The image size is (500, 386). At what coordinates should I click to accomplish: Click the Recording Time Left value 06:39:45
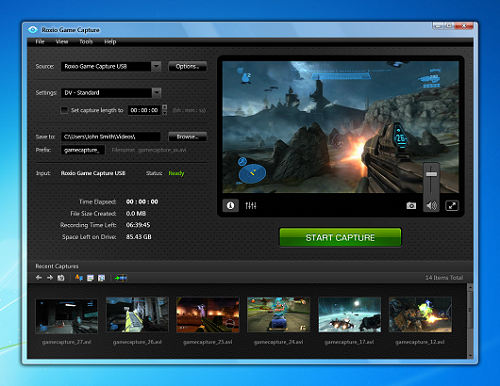[138, 225]
